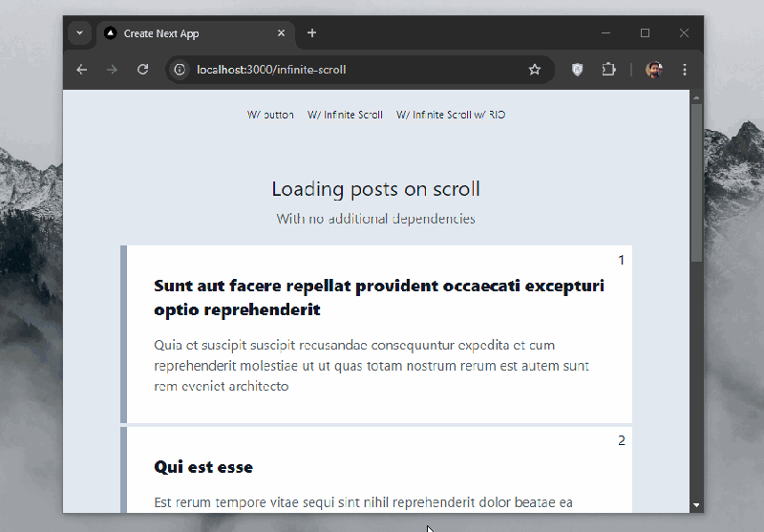Viewport: 764px width, 532px height.
Task: Minimize the browser window
Action: (605, 33)
